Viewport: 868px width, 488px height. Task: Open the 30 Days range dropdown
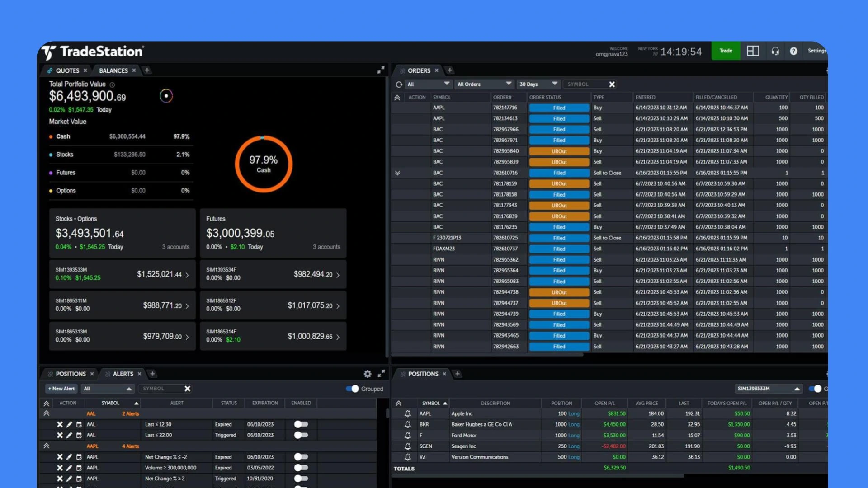pos(538,84)
